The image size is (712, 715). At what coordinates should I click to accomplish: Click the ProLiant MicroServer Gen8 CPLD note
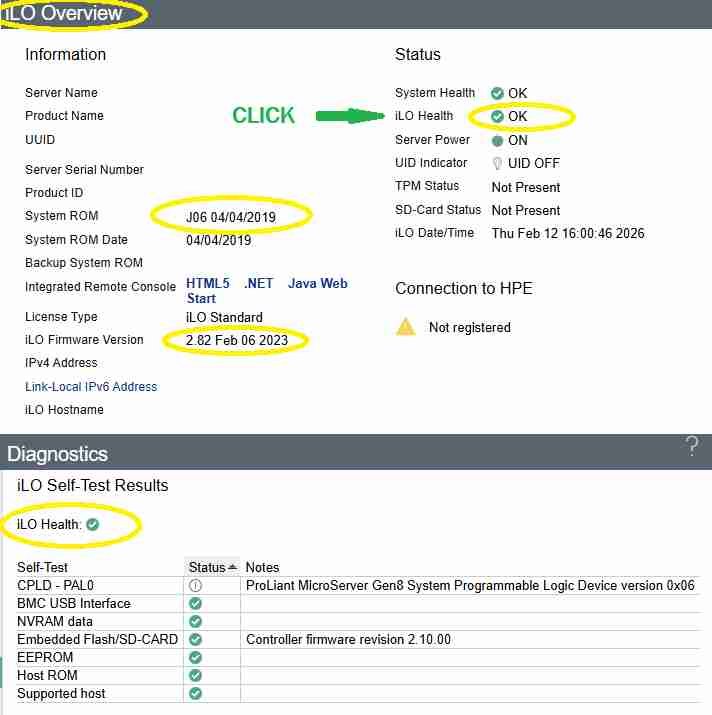pos(470,585)
